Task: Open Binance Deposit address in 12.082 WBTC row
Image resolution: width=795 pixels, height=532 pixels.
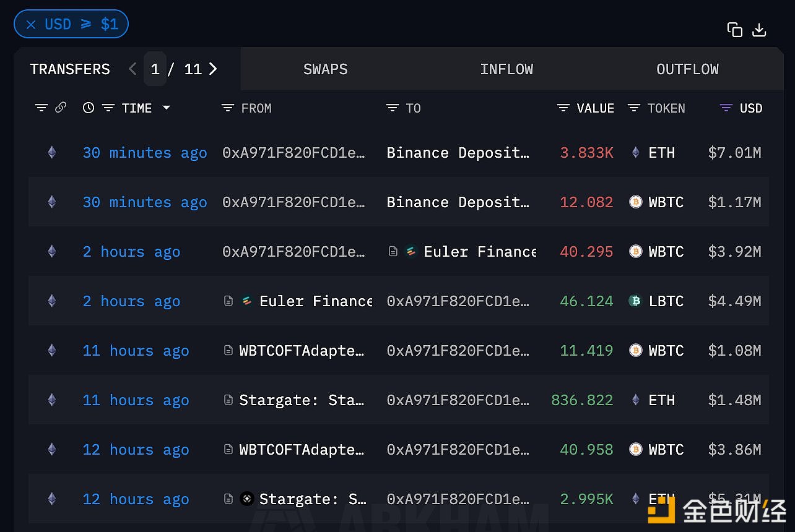Action: [458, 202]
